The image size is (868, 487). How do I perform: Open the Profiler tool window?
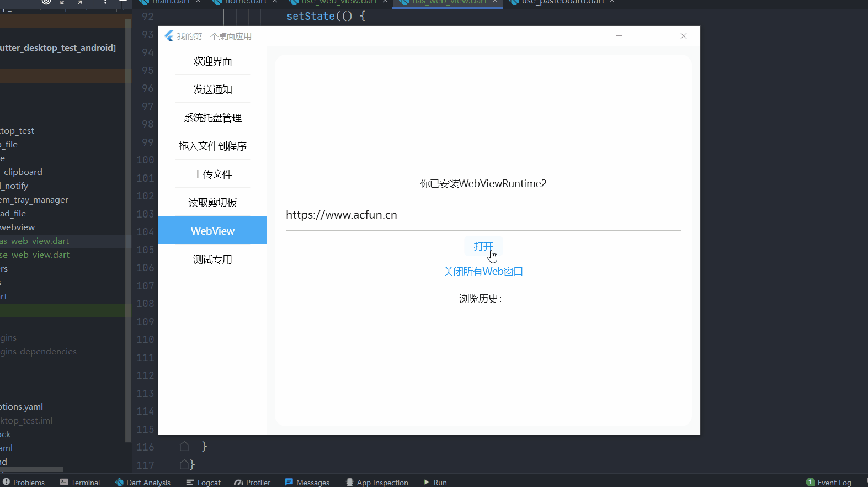252,482
